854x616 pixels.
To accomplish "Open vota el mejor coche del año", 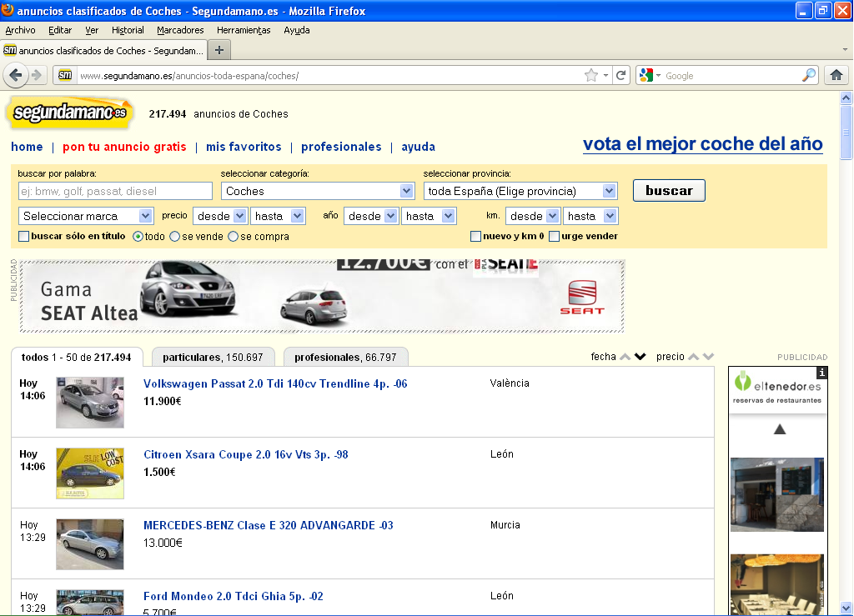I will 702,143.
